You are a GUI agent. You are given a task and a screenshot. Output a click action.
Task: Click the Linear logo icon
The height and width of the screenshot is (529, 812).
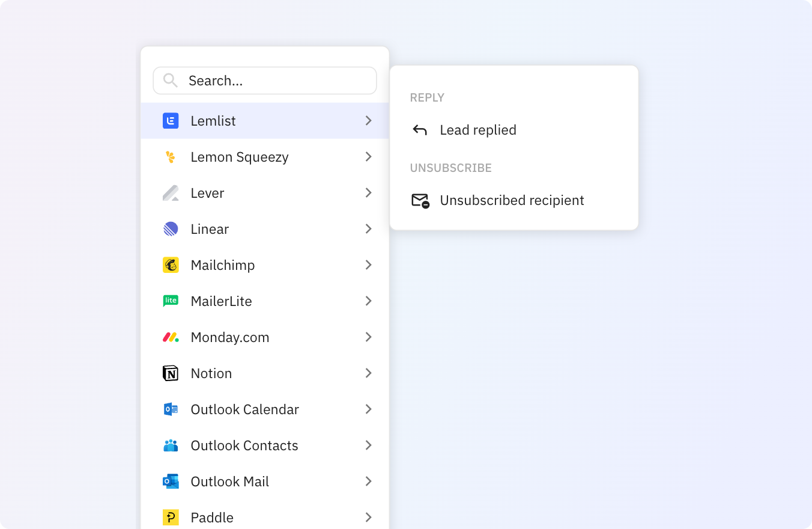tap(171, 229)
